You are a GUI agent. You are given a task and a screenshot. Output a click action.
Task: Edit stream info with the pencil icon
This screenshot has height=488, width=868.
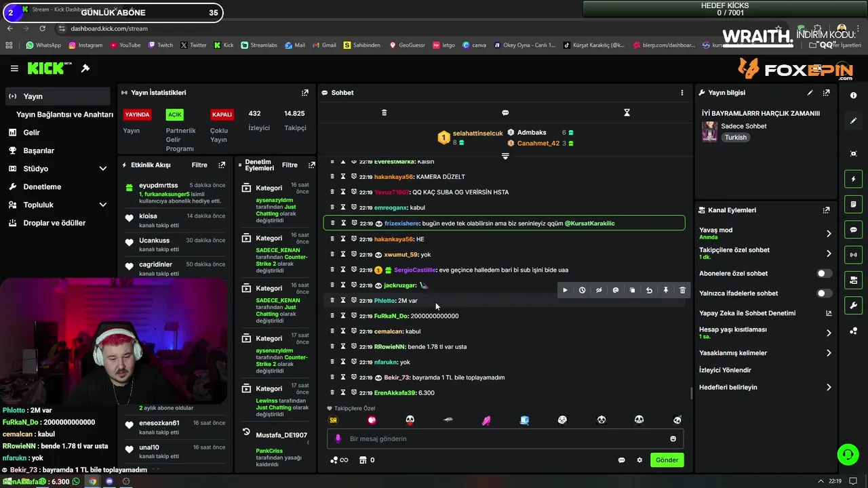click(x=810, y=93)
